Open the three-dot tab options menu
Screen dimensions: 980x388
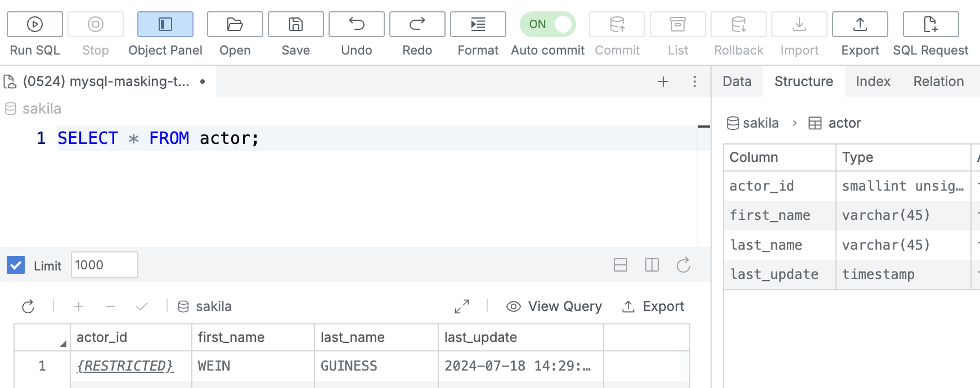tap(695, 82)
